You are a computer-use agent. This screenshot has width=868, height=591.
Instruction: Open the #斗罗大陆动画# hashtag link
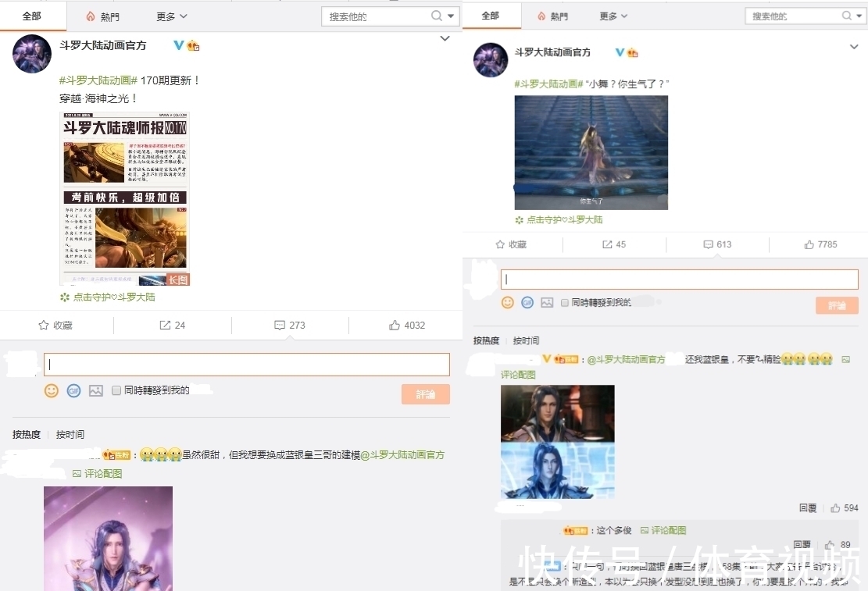tap(98, 80)
